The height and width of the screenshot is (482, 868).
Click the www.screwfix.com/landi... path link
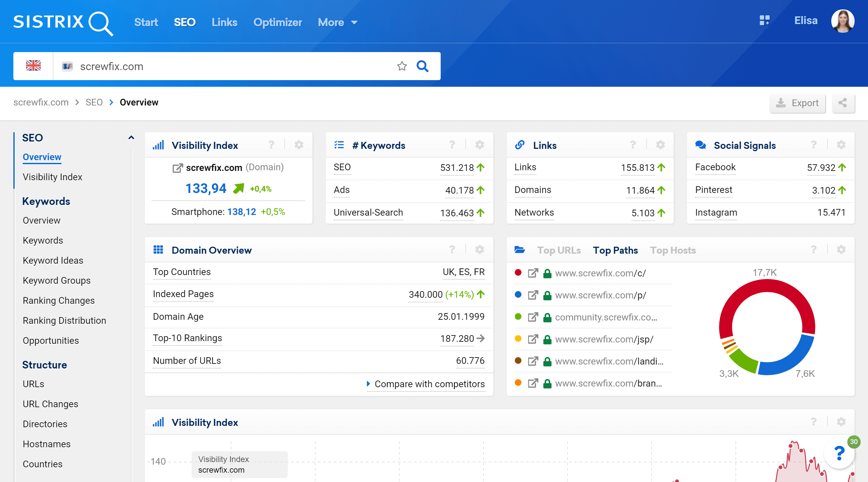click(x=609, y=361)
